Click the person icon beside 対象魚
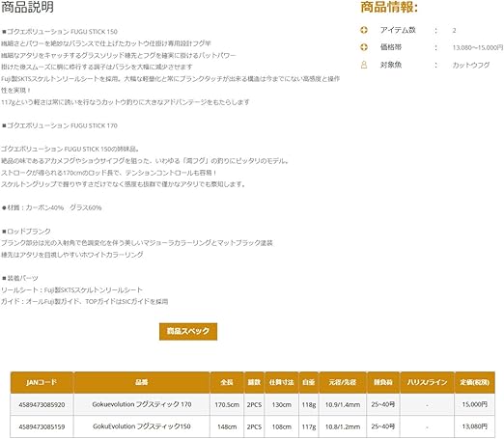The image size is (504, 439). (x=364, y=65)
